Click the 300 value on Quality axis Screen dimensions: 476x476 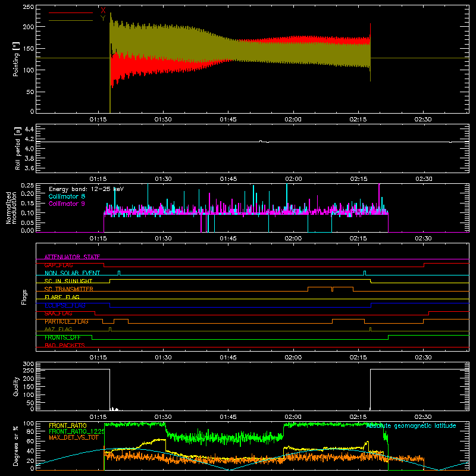point(29,364)
